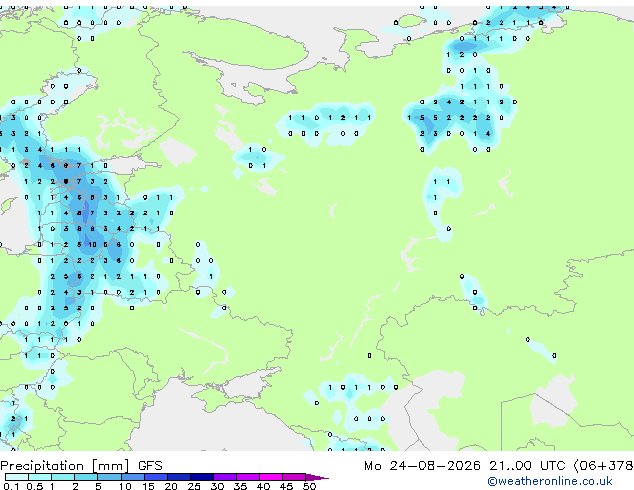This screenshot has width=634, height=490.
Task: Click the 'Precipitation [mm]' title text
Action: 65,466
